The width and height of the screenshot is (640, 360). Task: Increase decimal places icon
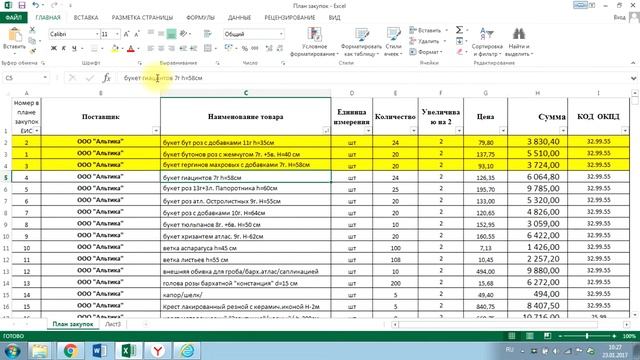pyautogui.click(x=269, y=49)
